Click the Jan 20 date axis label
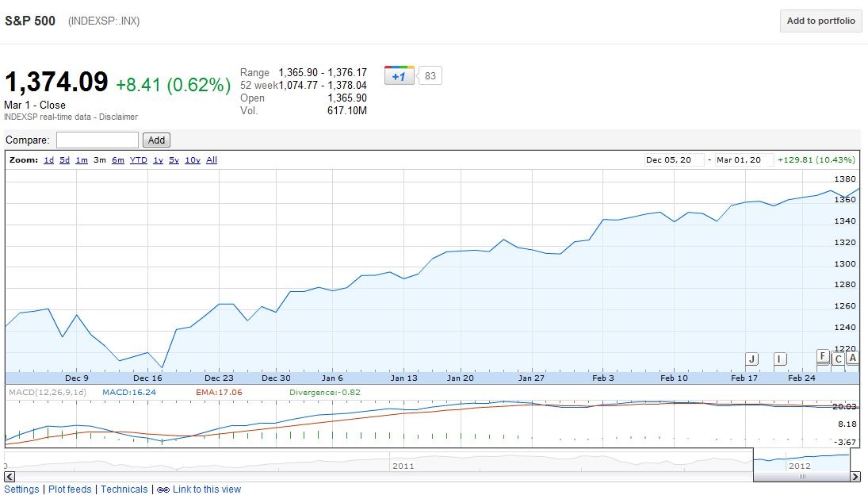The width and height of the screenshot is (868, 499). [461, 378]
